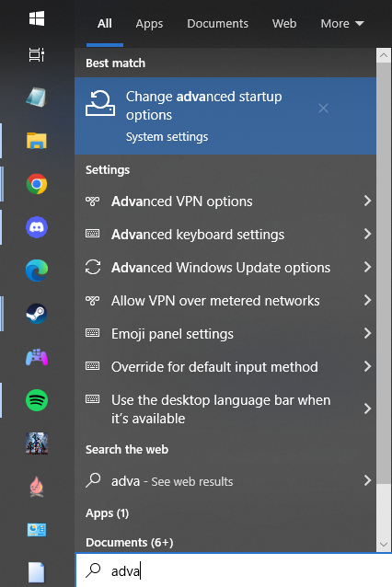The image size is (392, 587).
Task: Switch to the Documents search tab
Action: (217, 24)
